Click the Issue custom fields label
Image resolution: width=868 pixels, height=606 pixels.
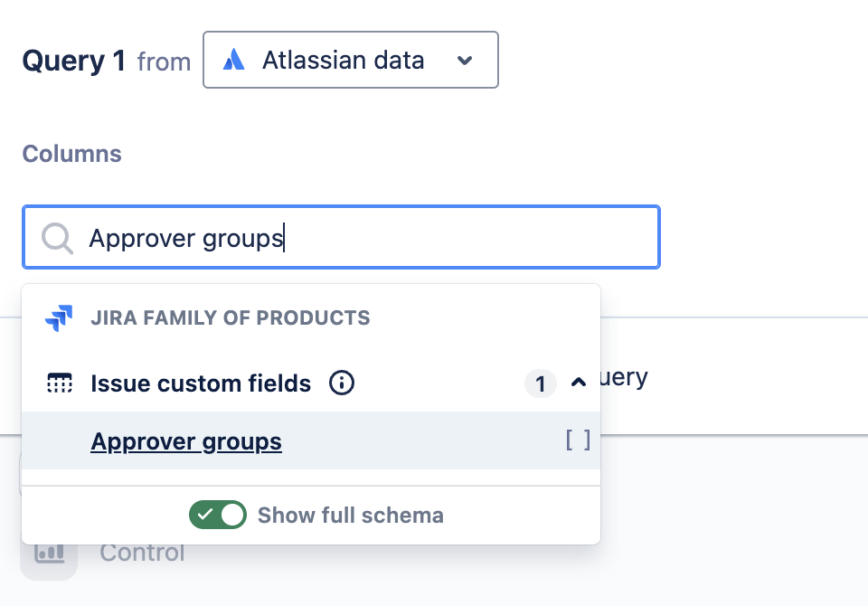(x=201, y=383)
